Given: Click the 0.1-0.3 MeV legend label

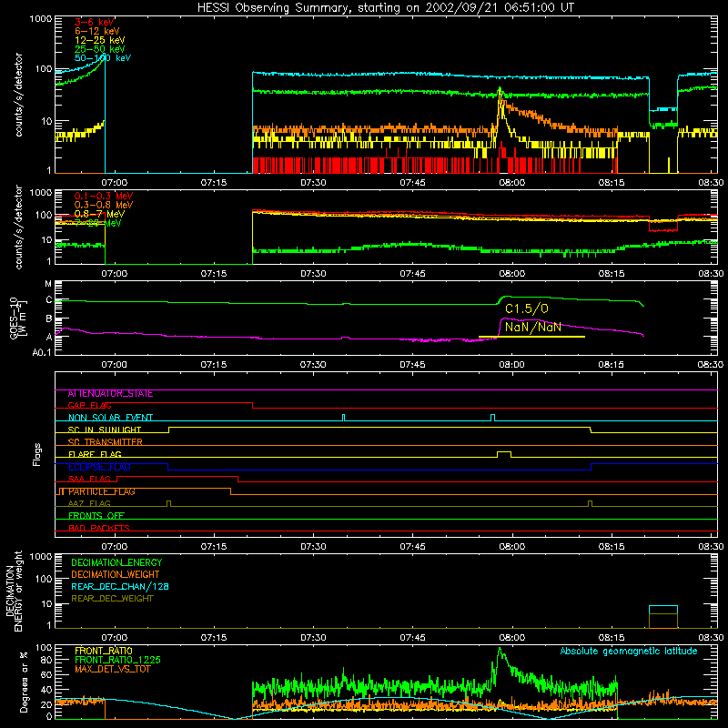Looking at the screenshot, I should tap(104, 196).
